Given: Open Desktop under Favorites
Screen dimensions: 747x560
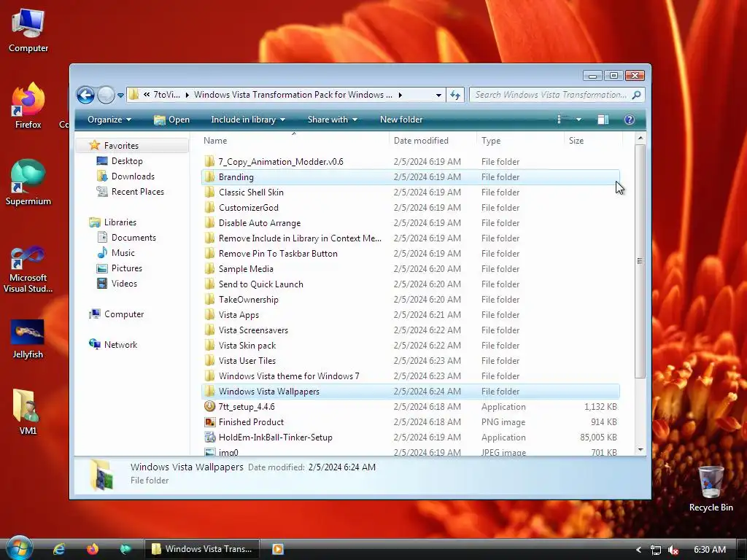Looking at the screenshot, I should point(127,161).
